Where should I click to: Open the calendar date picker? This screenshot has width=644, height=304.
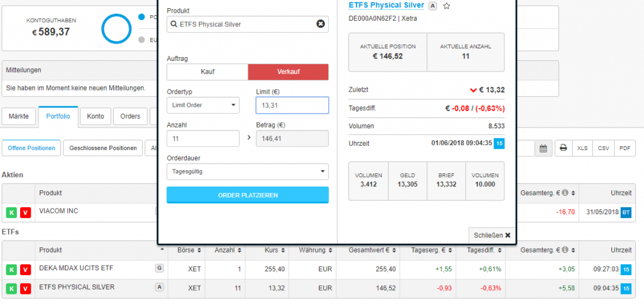pos(543,148)
